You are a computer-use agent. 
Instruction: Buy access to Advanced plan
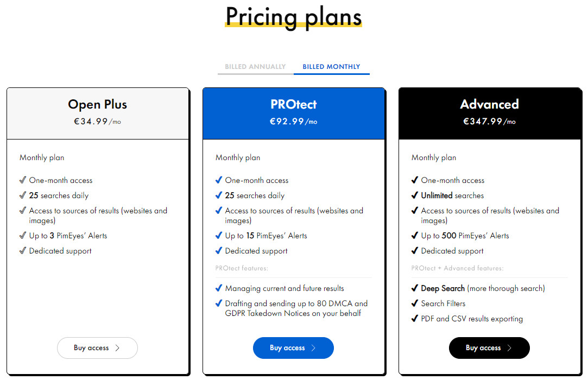(x=489, y=348)
